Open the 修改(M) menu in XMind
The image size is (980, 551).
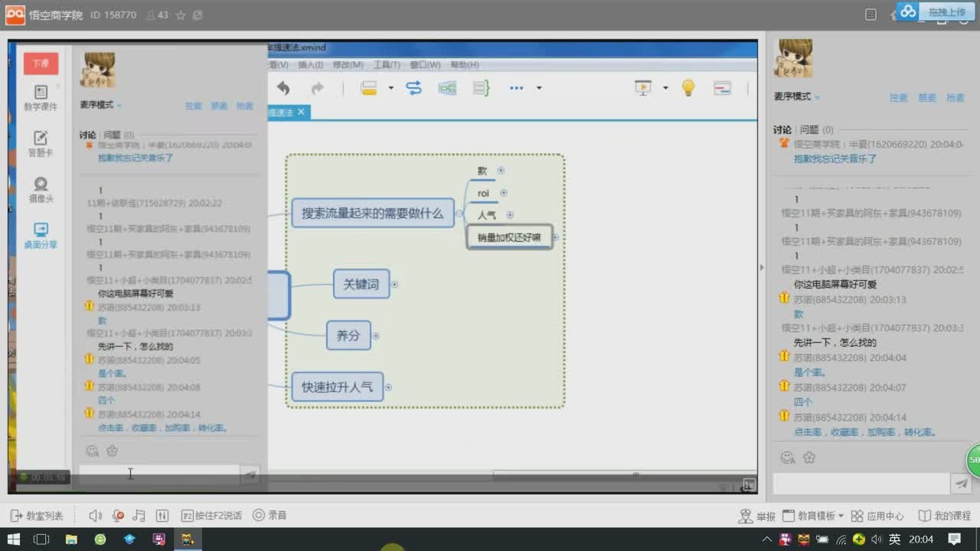pos(348,65)
